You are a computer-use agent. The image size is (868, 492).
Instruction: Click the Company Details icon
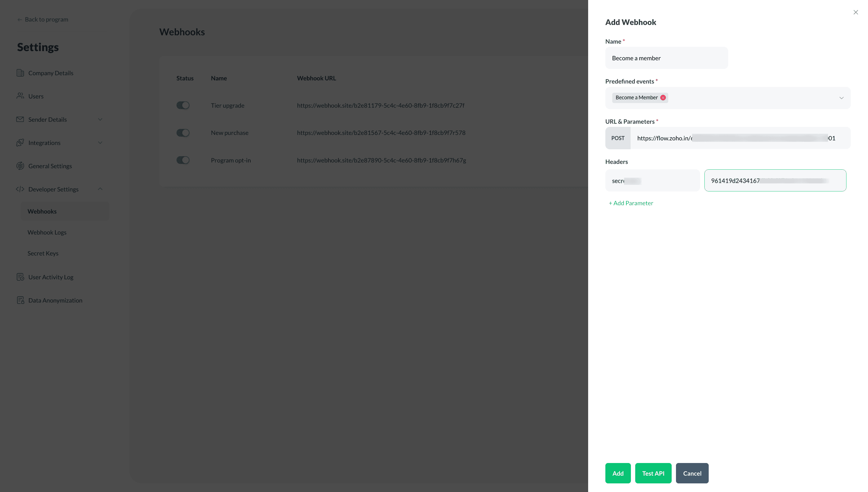[20, 73]
